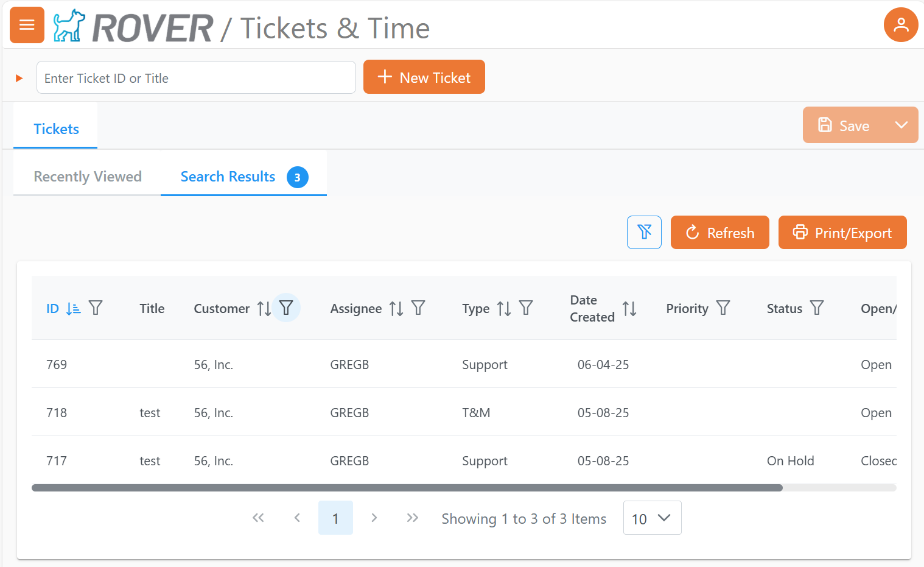
Task: Click the Rover dog logo
Action: point(68,25)
